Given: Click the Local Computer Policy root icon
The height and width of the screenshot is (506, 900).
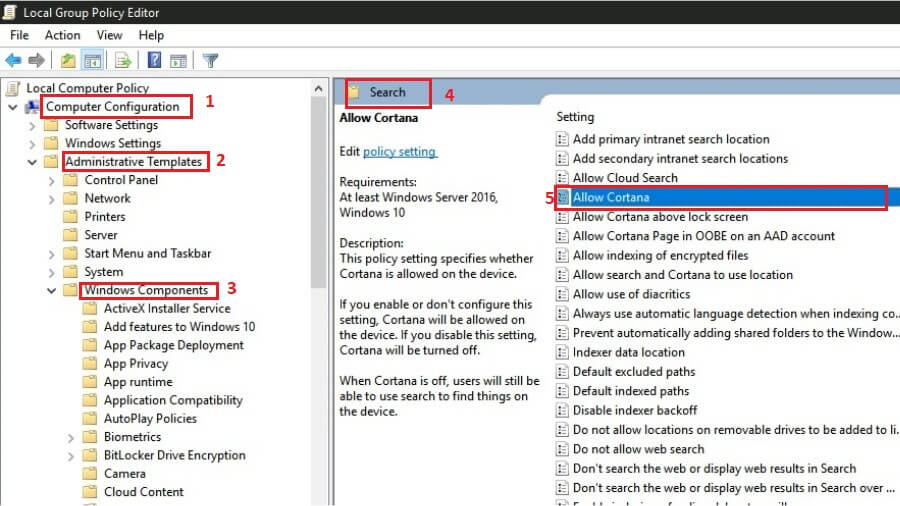Looking at the screenshot, I should (x=13, y=88).
